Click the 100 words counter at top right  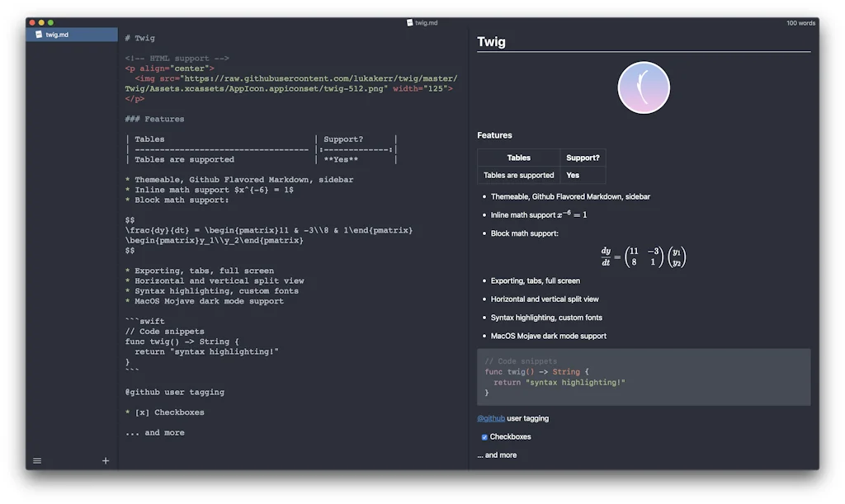click(800, 22)
